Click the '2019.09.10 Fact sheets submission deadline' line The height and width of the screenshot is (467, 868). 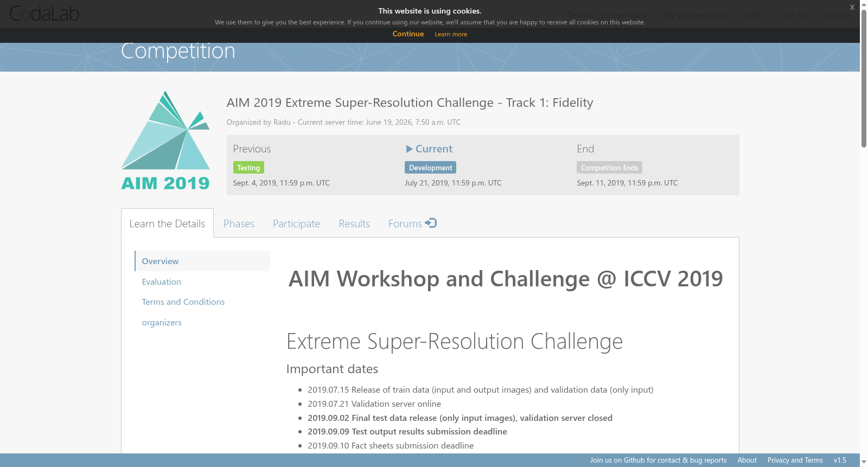(391, 445)
